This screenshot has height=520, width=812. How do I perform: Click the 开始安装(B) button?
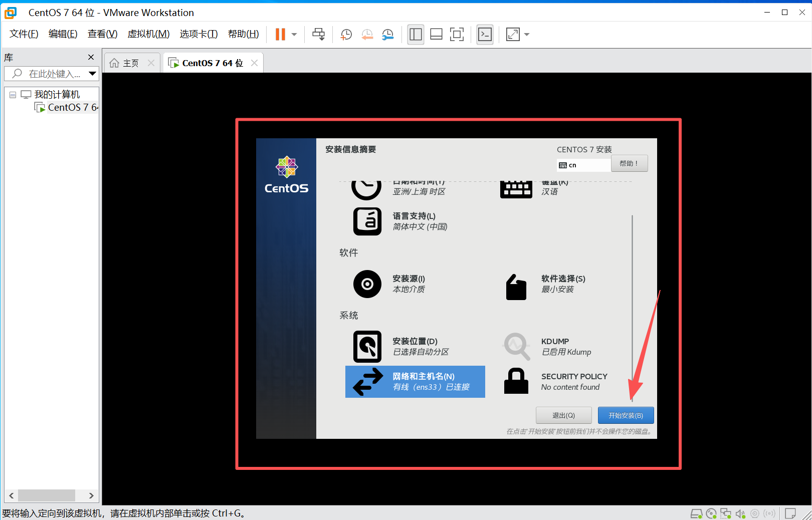point(626,415)
